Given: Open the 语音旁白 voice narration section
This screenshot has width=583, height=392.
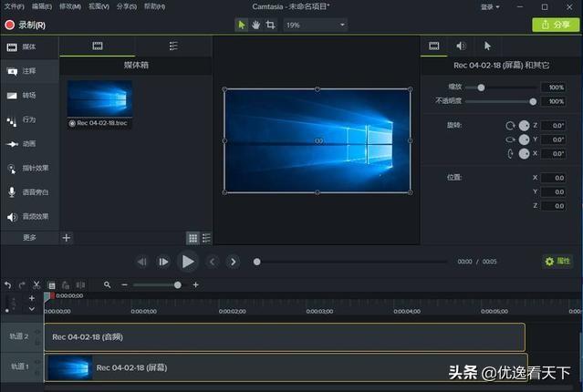Looking at the screenshot, I should (29, 192).
